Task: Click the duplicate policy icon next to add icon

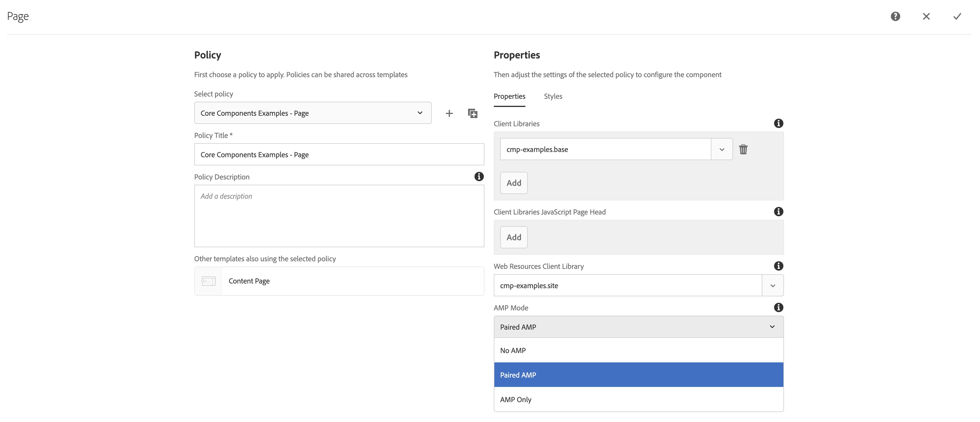Action: pos(472,113)
